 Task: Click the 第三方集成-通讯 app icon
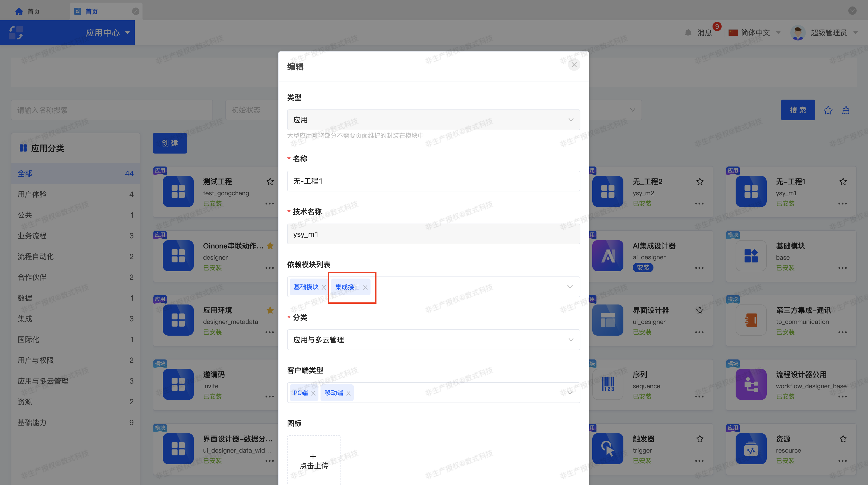coord(751,320)
